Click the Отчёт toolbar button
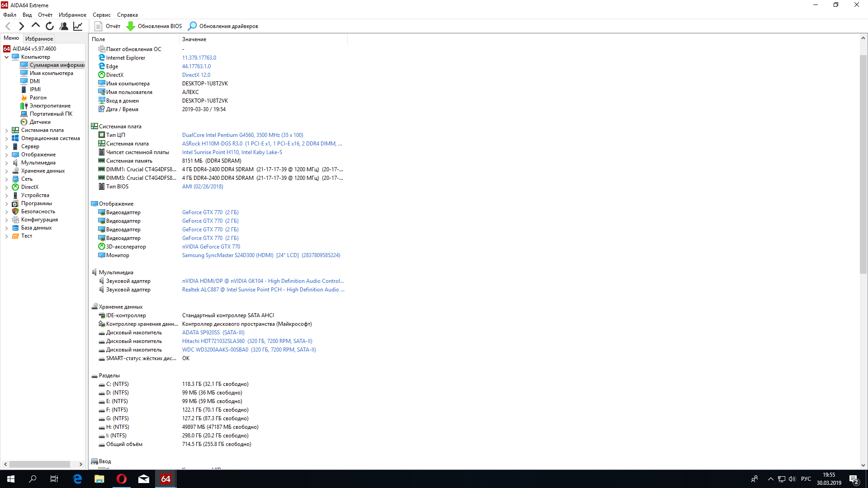The height and width of the screenshot is (488, 868). 108,26
